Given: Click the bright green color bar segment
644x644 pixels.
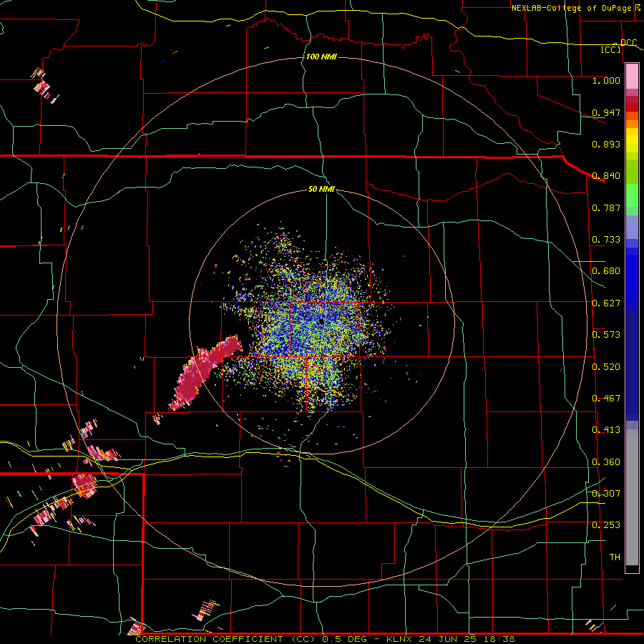Looking at the screenshot, I should (632, 195).
